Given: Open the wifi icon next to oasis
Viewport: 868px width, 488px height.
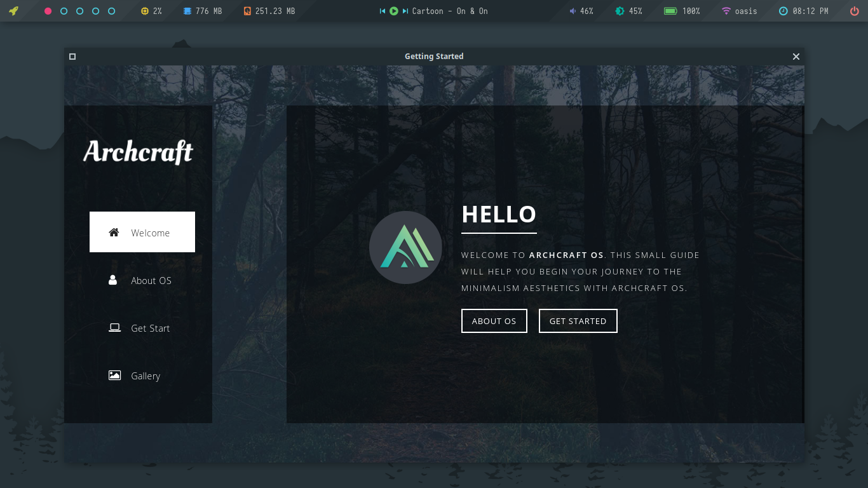Looking at the screenshot, I should point(726,11).
